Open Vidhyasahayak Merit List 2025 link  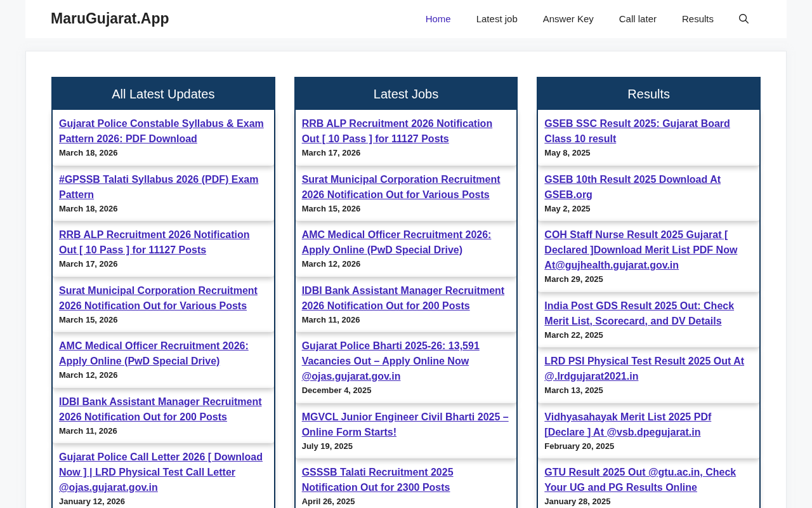coord(627,424)
